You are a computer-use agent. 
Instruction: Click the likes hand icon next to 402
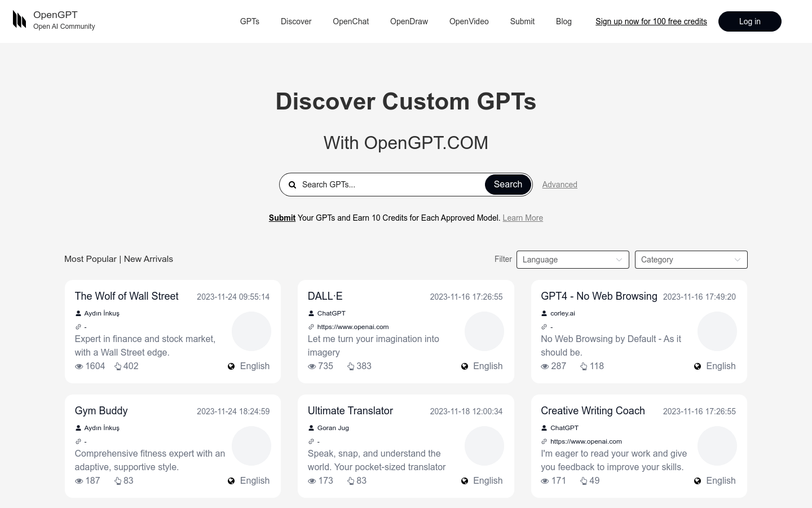[118, 366]
